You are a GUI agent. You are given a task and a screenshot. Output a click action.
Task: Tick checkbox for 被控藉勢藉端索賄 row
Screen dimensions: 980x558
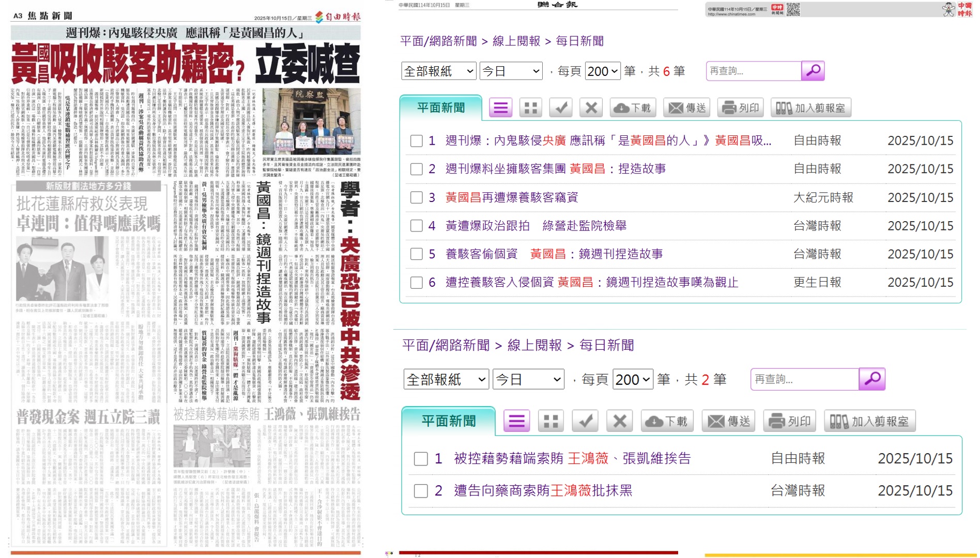pyautogui.click(x=421, y=459)
